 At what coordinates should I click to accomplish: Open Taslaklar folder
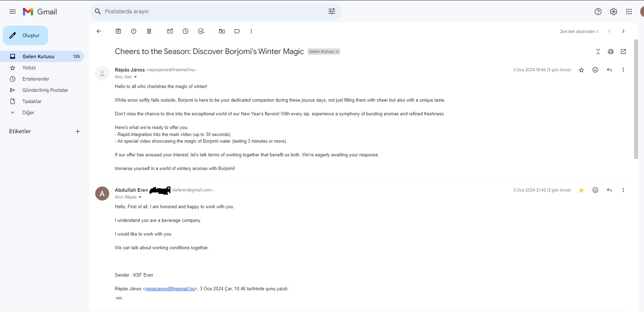pyautogui.click(x=32, y=101)
